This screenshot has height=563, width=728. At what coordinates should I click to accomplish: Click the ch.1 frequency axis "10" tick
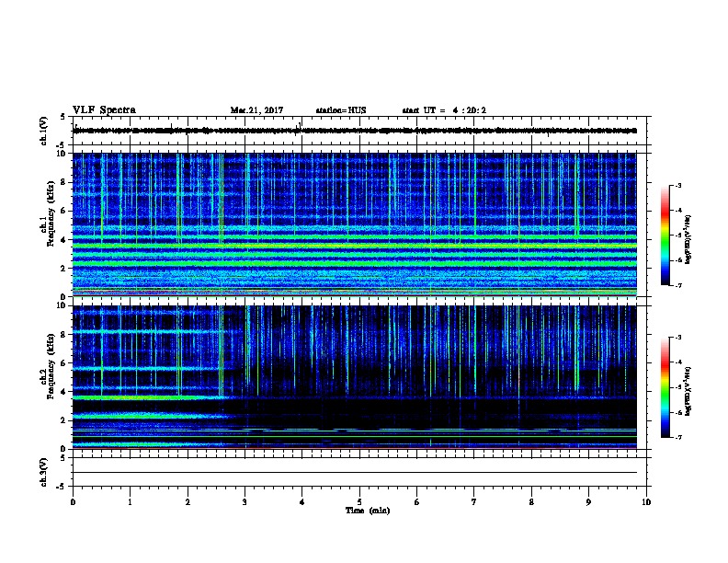click(x=62, y=154)
